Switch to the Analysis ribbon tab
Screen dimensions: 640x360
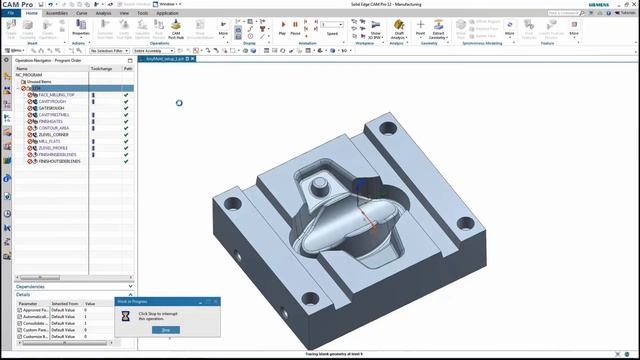[x=103, y=13]
